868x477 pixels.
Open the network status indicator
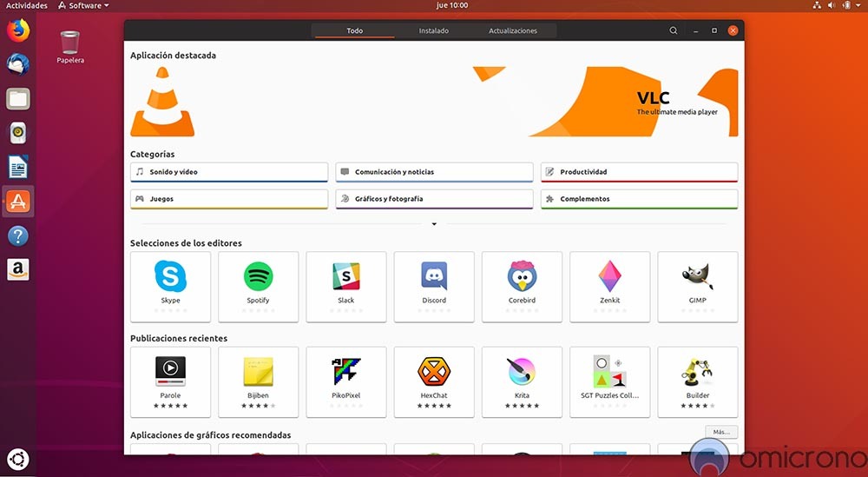(x=817, y=5)
